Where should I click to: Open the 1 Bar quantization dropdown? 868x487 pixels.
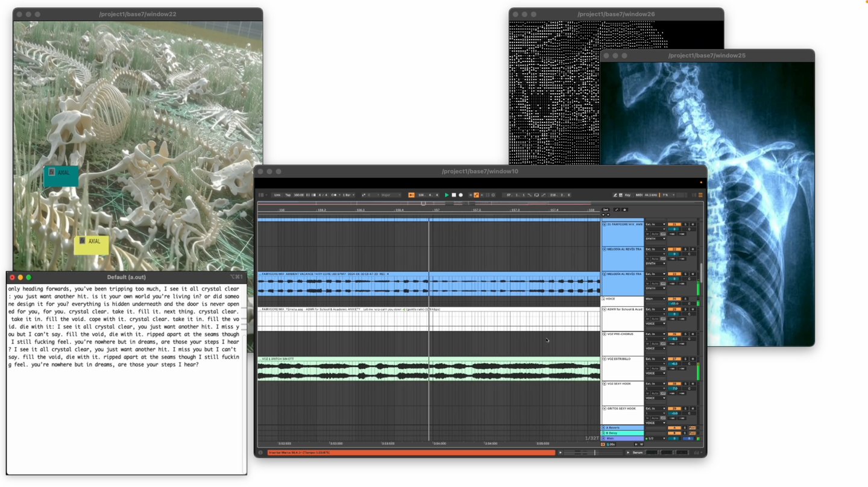pos(347,195)
